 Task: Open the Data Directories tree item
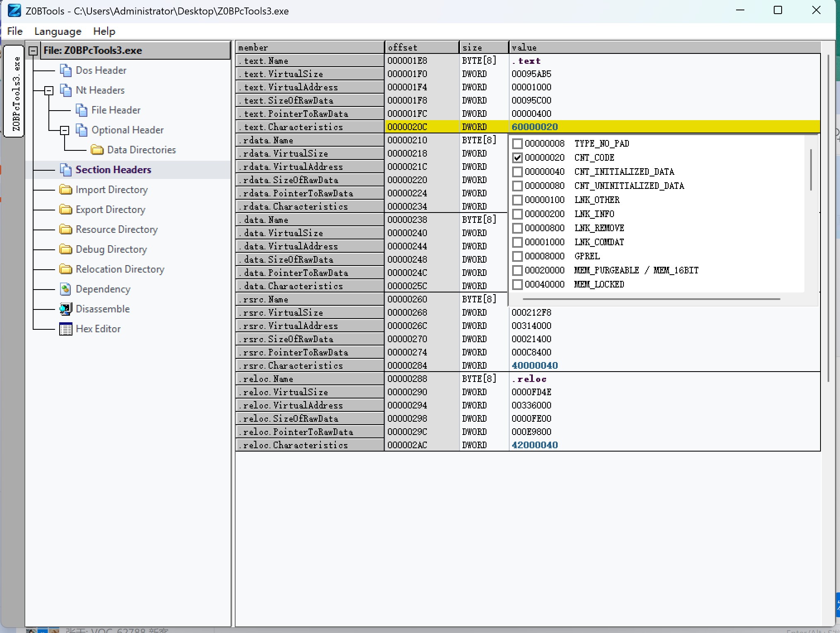pyautogui.click(x=141, y=150)
